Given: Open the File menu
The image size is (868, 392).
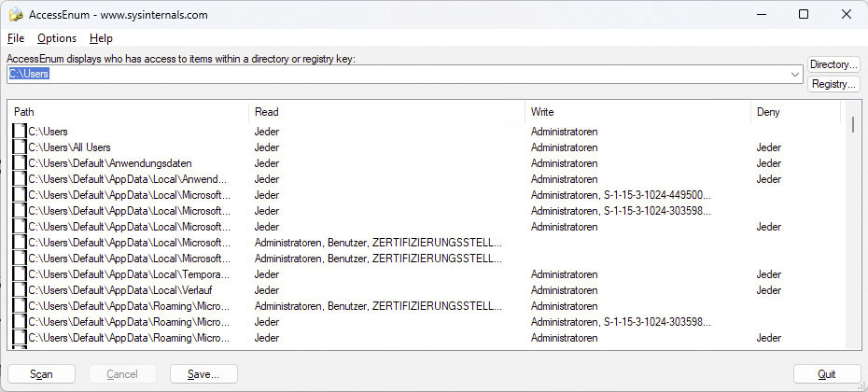Looking at the screenshot, I should (x=16, y=38).
